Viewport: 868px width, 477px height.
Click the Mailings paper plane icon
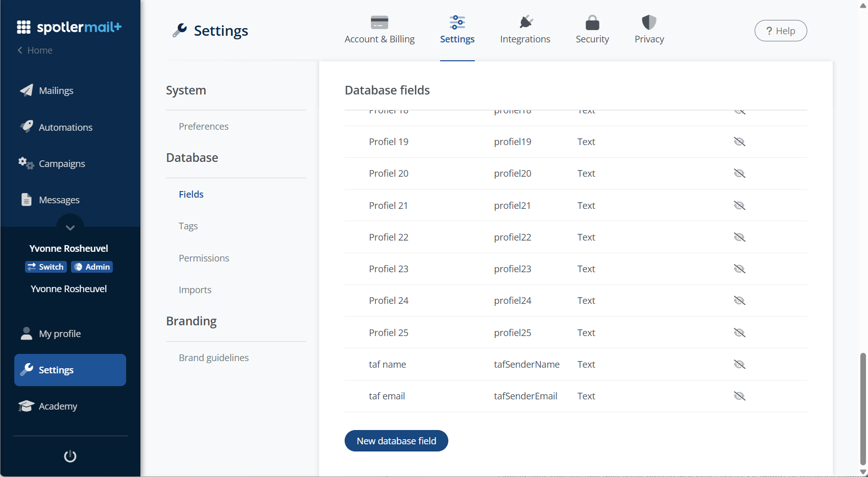[x=26, y=90]
